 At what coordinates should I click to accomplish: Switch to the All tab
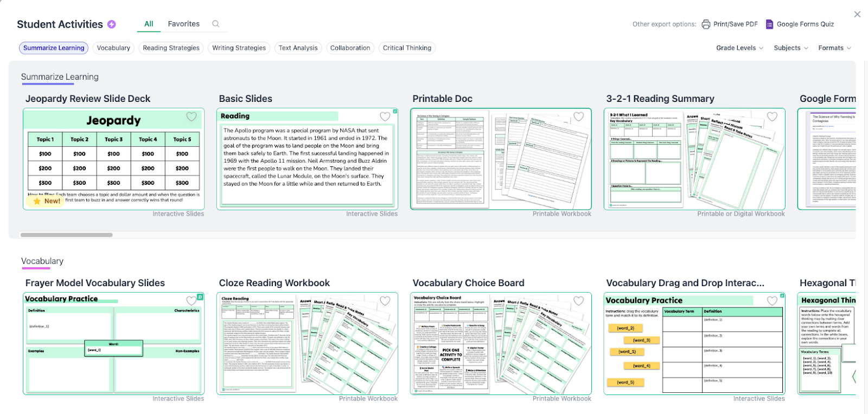point(149,24)
